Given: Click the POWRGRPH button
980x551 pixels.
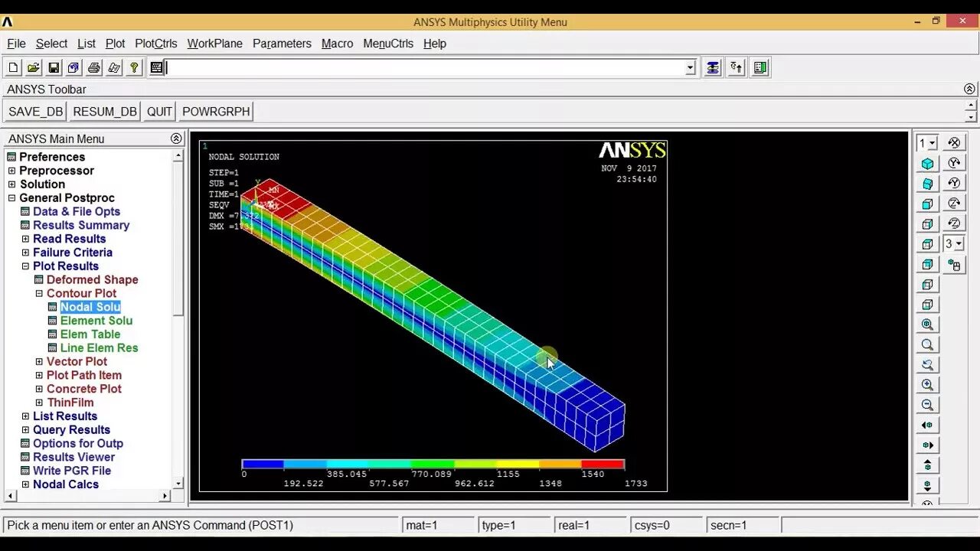Looking at the screenshot, I should tap(216, 112).
